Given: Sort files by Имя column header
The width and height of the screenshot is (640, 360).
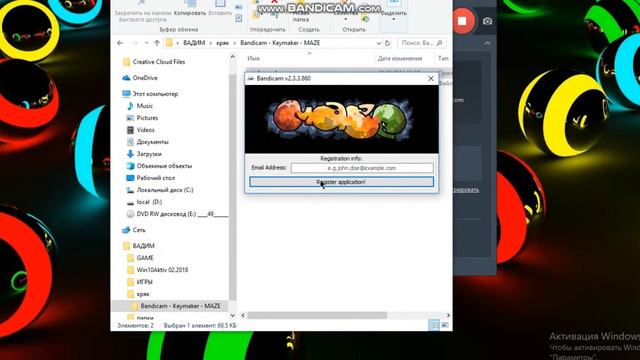Looking at the screenshot, I should coord(253,58).
